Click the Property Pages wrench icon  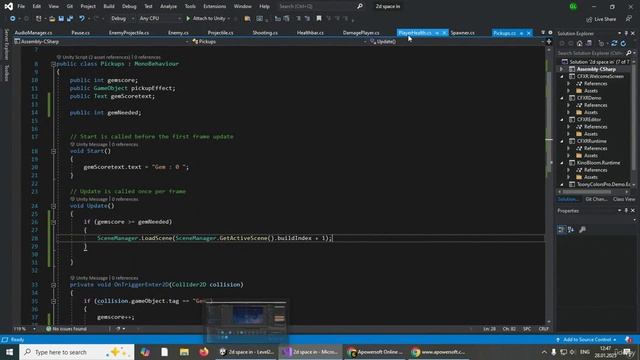pyautogui.click(x=582, y=230)
